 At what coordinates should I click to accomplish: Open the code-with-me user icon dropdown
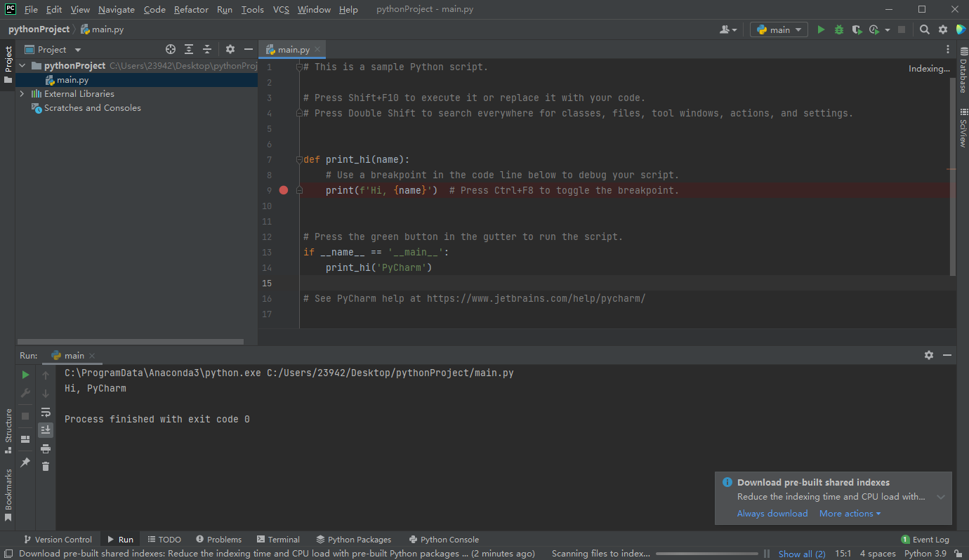tap(728, 29)
